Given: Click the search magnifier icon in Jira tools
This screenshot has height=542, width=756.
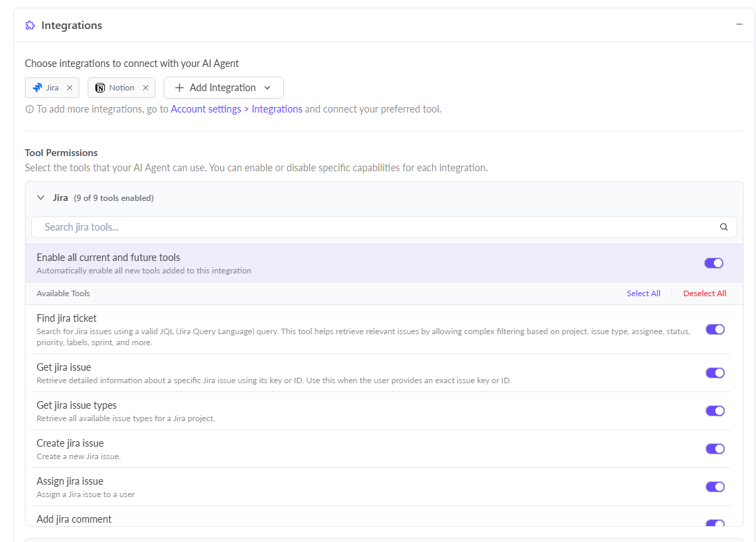Looking at the screenshot, I should point(724,227).
